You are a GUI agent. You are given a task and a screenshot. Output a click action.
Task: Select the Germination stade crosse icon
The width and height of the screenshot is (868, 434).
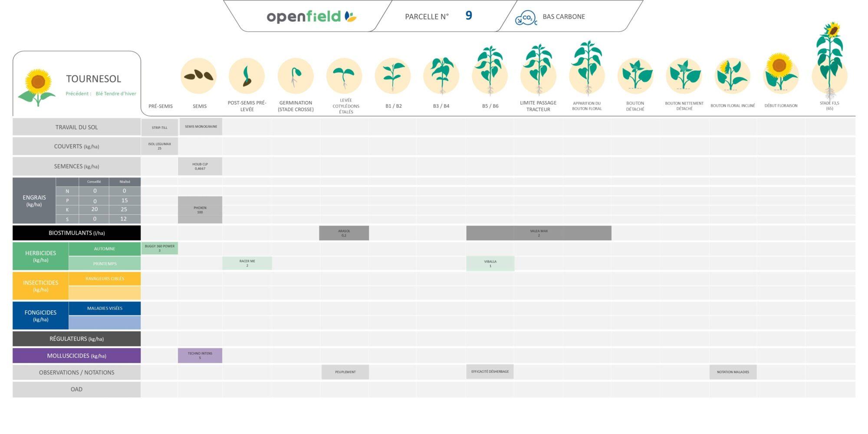coord(295,76)
